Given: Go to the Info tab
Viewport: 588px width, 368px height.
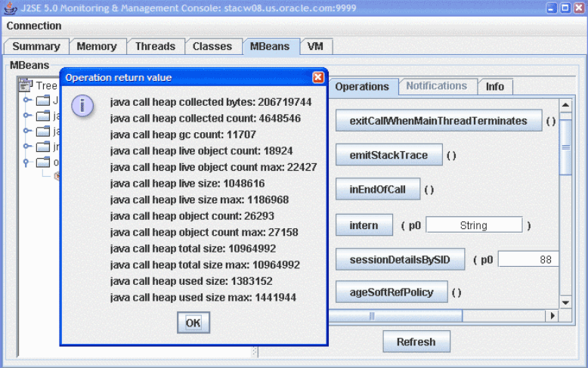Looking at the screenshot, I should pyautogui.click(x=495, y=86).
